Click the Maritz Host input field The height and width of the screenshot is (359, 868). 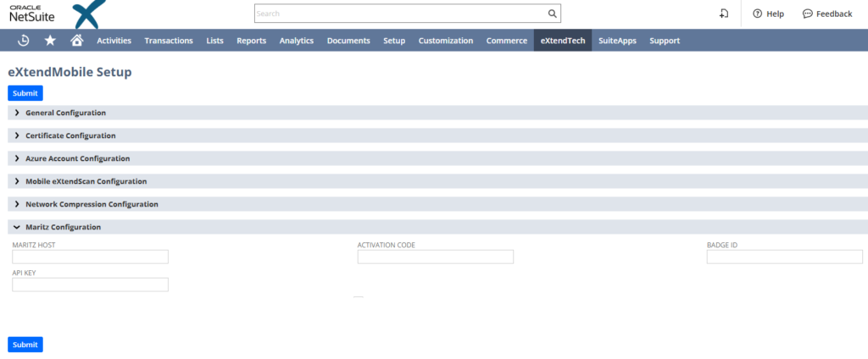[90, 257]
